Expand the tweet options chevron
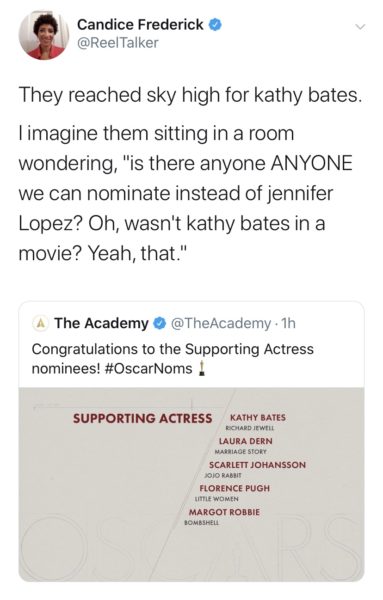The height and width of the screenshot is (600, 383). coord(360,27)
